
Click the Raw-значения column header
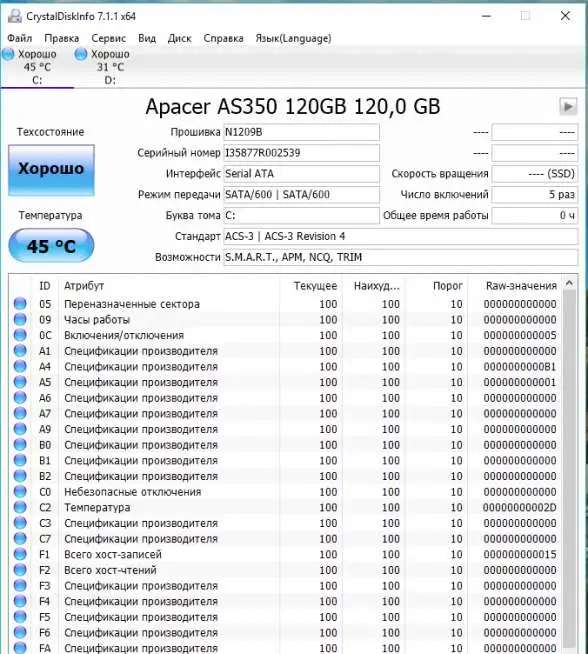(521, 286)
